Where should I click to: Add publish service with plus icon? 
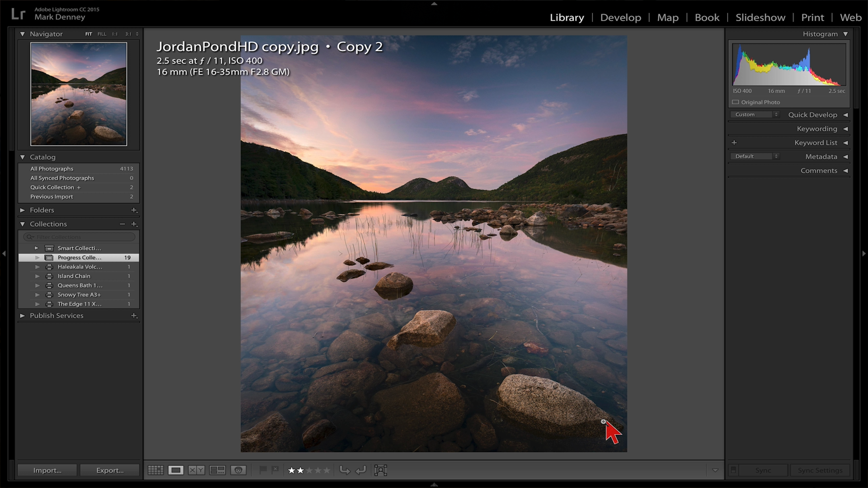(x=134, y=315)
